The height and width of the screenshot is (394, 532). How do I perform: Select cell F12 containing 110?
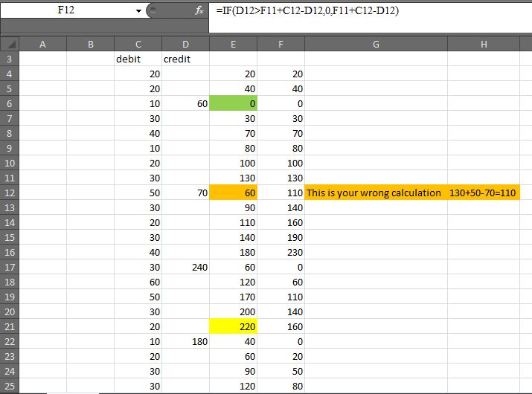(x=281, y=193)
